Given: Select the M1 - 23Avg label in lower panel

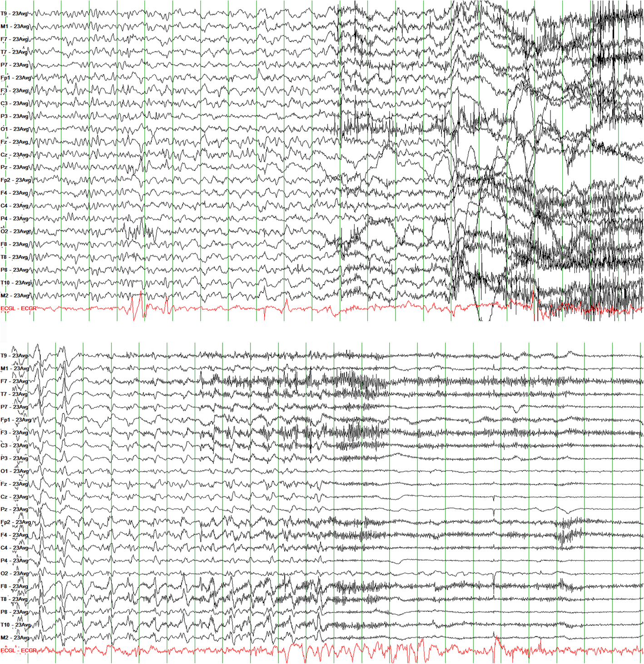Looking at the screenshot, I should coord(15,369).
